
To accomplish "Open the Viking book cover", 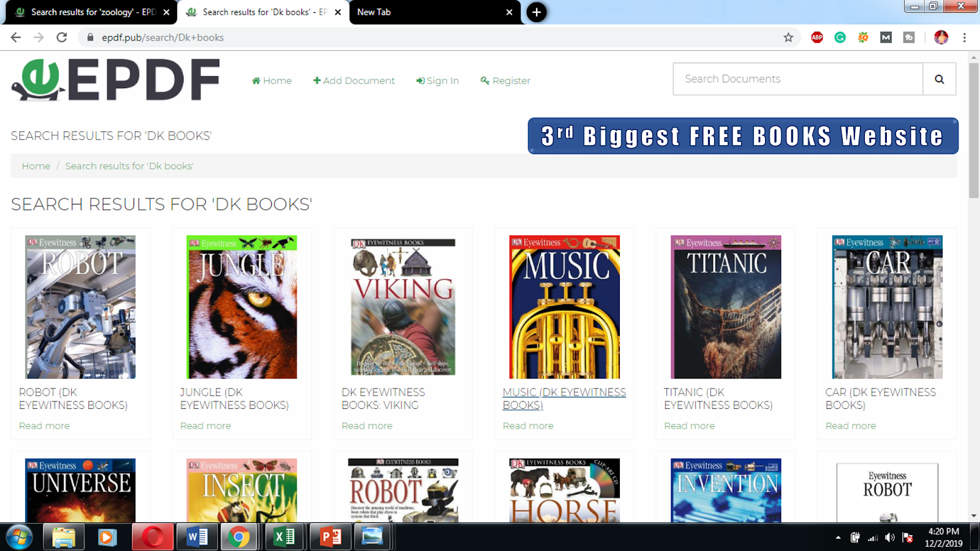I will [403, 307].
